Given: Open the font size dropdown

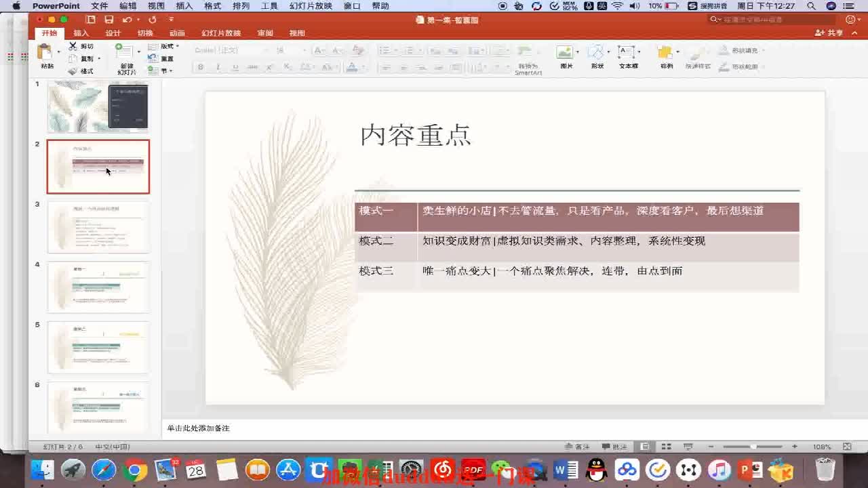Looking at the screenshot, I should click(x=304, y=50).
